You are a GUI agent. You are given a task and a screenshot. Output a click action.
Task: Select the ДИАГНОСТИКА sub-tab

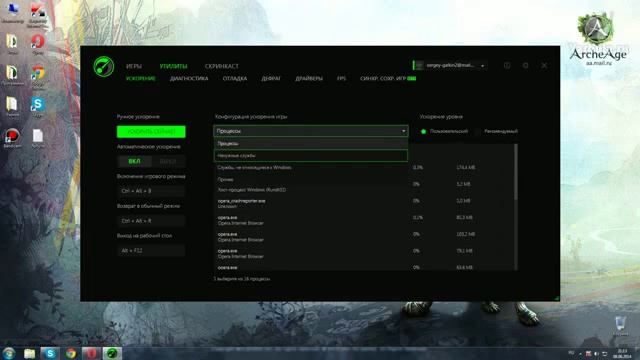pos(189,78)
